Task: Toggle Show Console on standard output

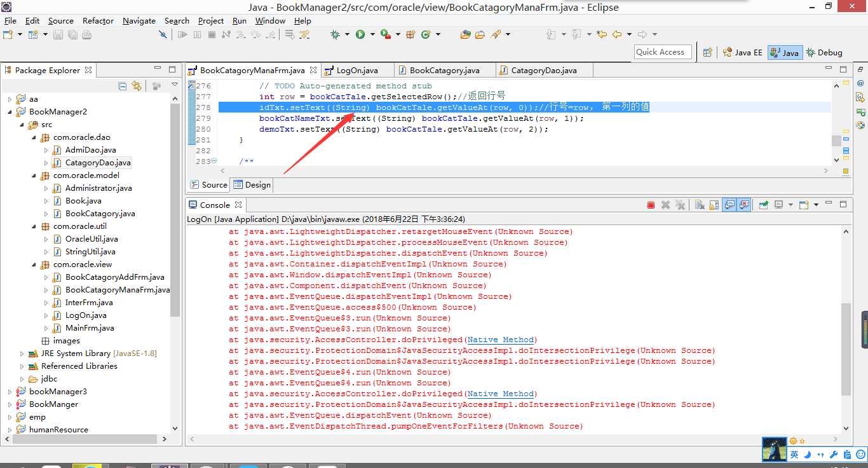Action: [729, 205]
